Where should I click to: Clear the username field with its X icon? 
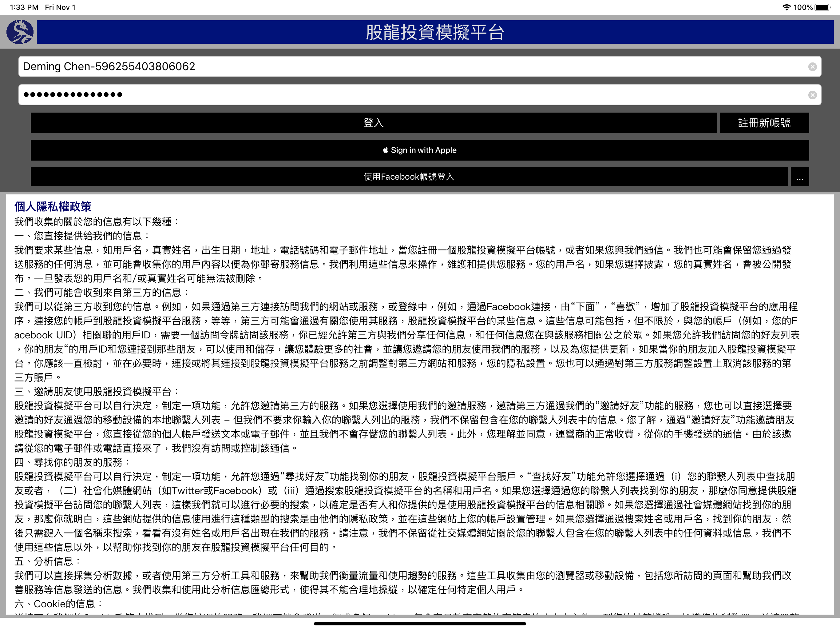[812, 67]
